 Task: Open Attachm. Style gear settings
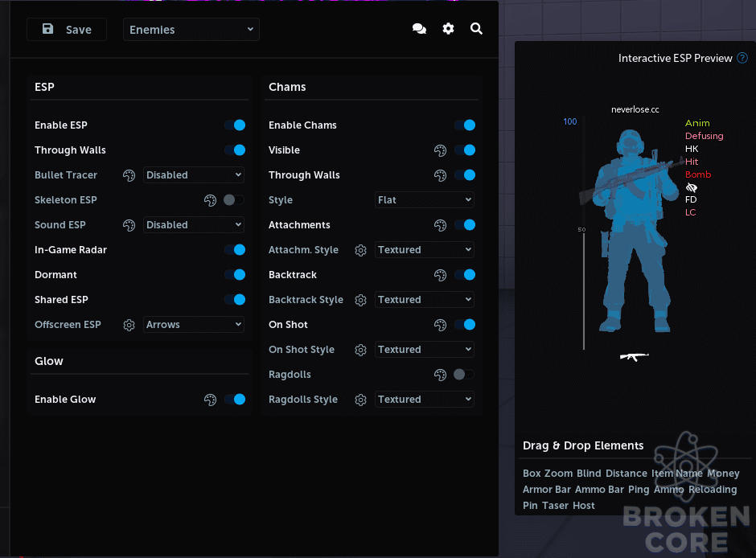coord(360,250)
